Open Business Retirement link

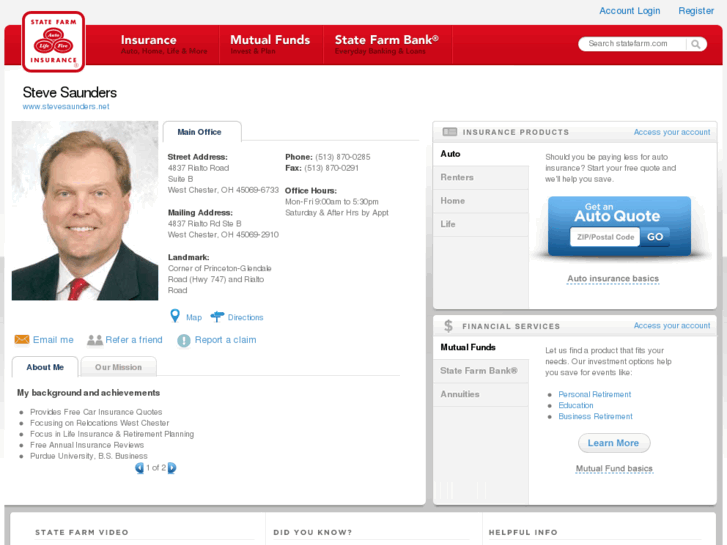(x=595, y=417)
